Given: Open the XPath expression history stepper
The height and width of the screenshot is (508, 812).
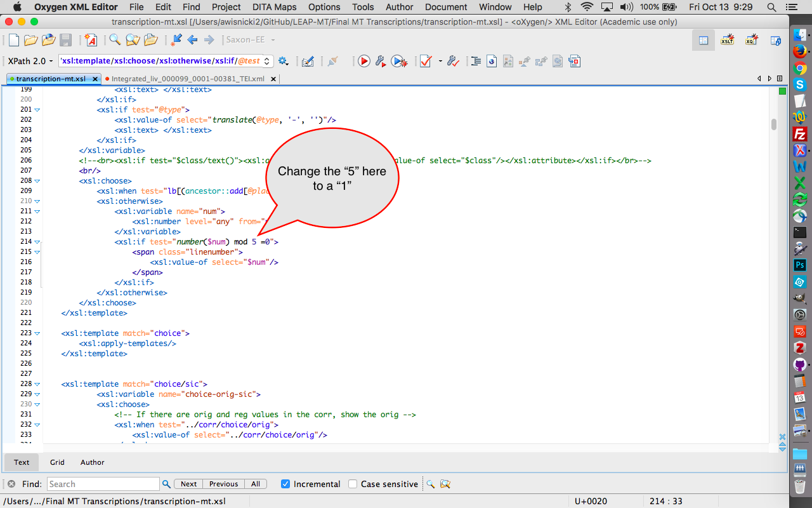Looking at the screenshot, I should pos(268,61).
